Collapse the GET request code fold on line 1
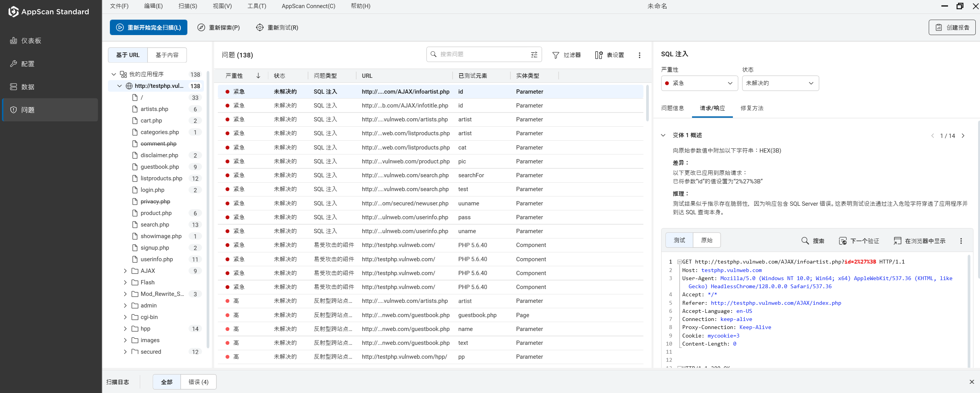 point(679,261)
